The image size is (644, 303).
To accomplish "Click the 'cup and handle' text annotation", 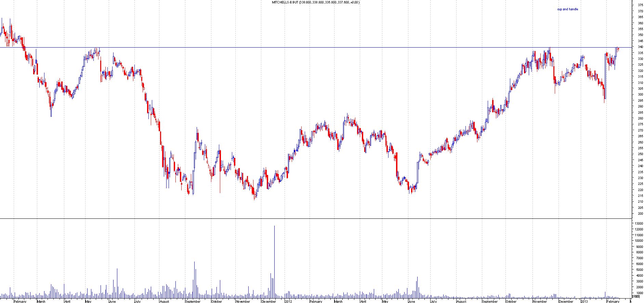I will pyautogui.click(x=567, y=9).
